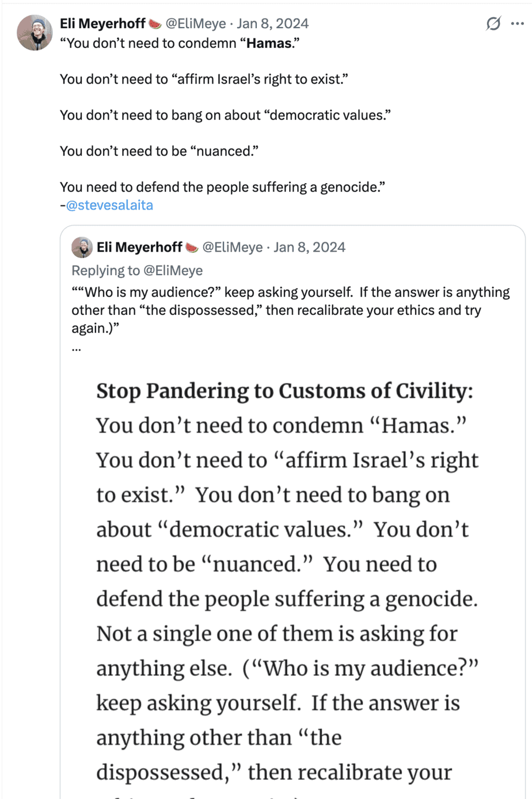532x799 pixels.
Task: Click the watermelon emoji in the quoted tweet
Action: (192, 248)
